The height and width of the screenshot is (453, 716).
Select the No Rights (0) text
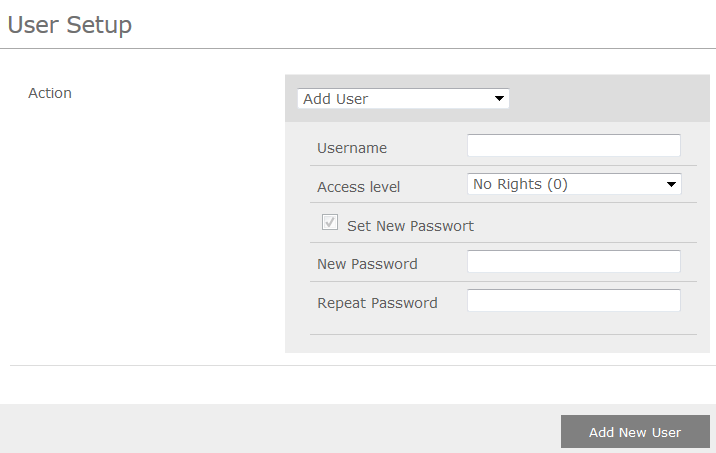point(520,184)
